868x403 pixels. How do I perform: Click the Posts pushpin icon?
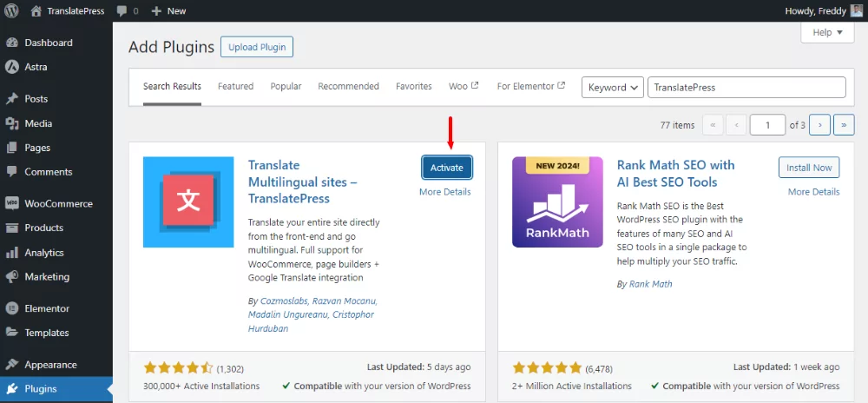coord(11,99)
